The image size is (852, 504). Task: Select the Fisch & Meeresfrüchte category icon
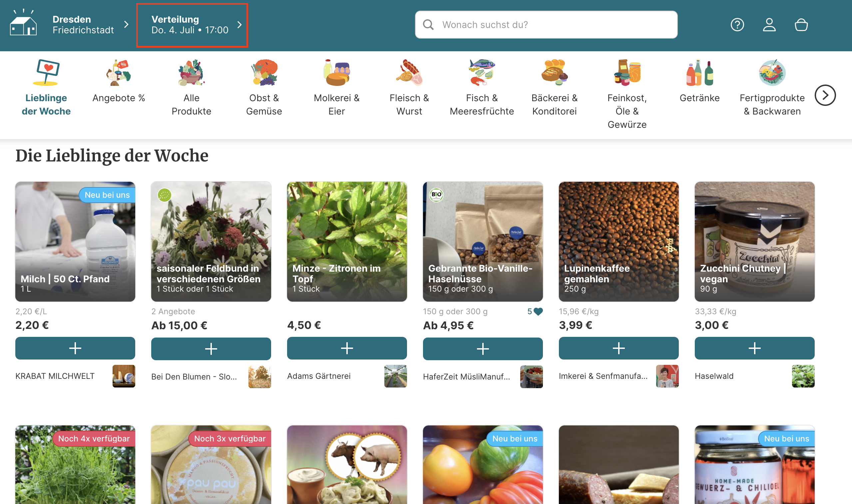point(482,72)
